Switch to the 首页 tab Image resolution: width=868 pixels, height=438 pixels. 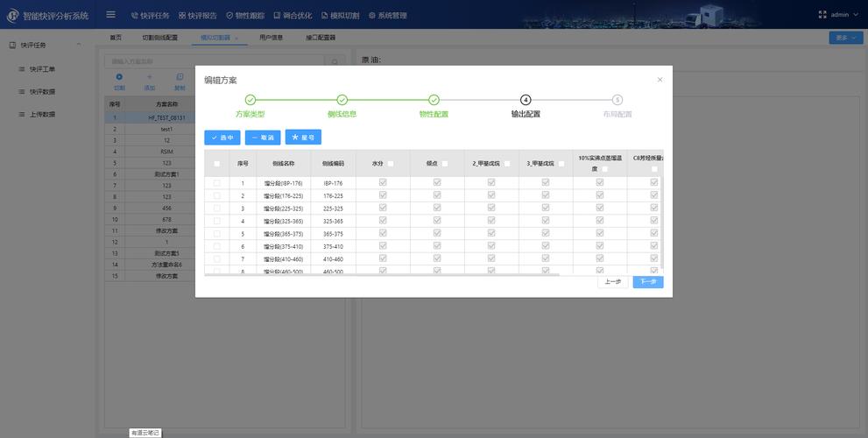[115, 38]
